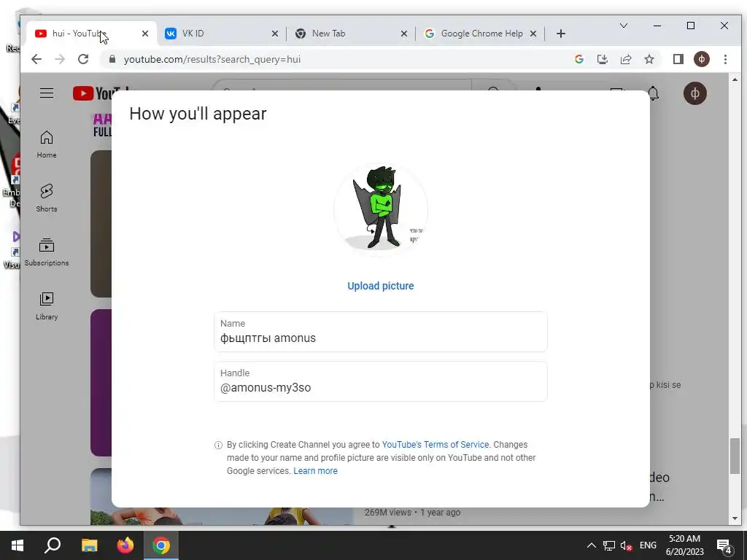The height and width of the screenshot is (560, 747).
Task: Open the Windows Start menu
Action: [x=18, y=545]
